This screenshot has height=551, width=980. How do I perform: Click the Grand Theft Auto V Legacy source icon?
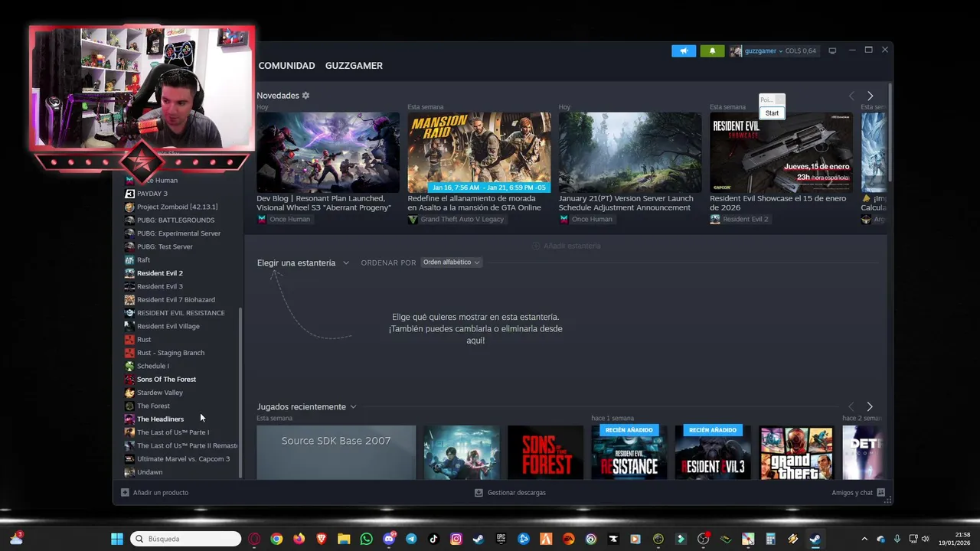tap(413, 219)
